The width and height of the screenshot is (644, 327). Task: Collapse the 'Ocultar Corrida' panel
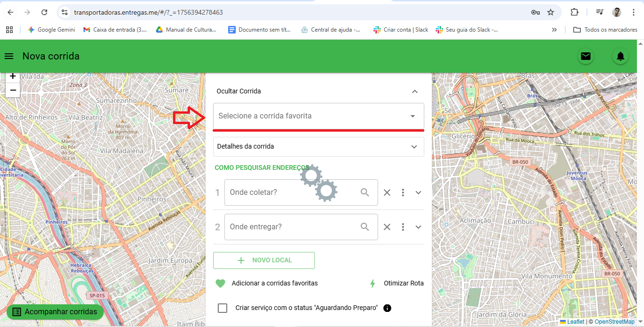[x=414, y=92]
